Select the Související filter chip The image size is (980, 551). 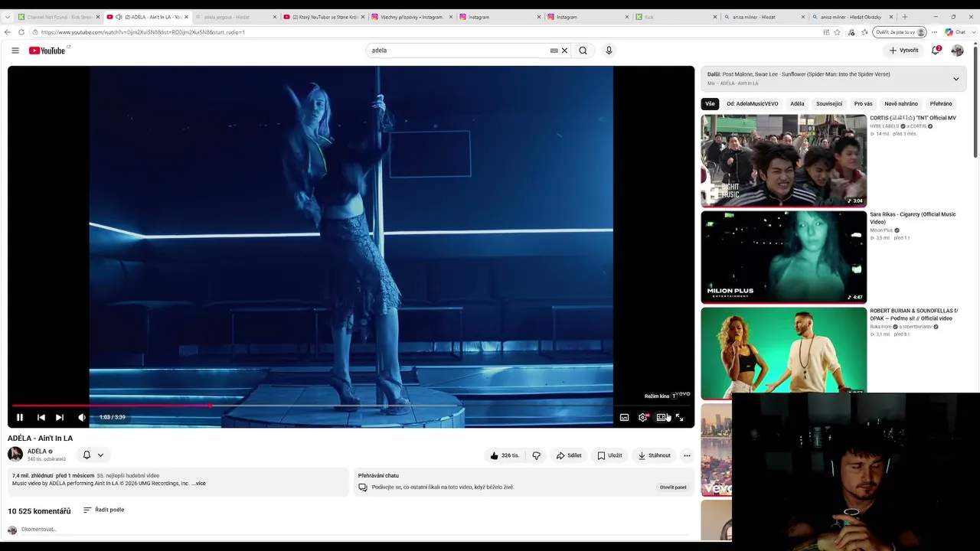click(829, 104)
